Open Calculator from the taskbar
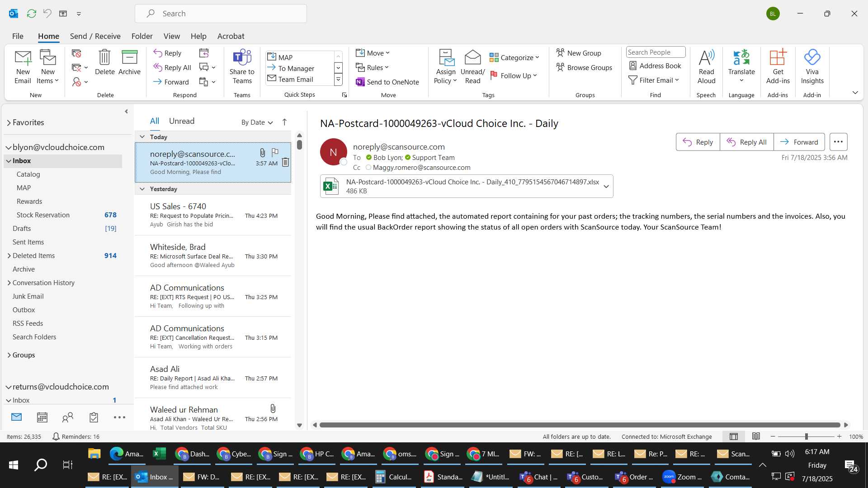The width and height of the screenshot is (868, 488). pos(394,477)
